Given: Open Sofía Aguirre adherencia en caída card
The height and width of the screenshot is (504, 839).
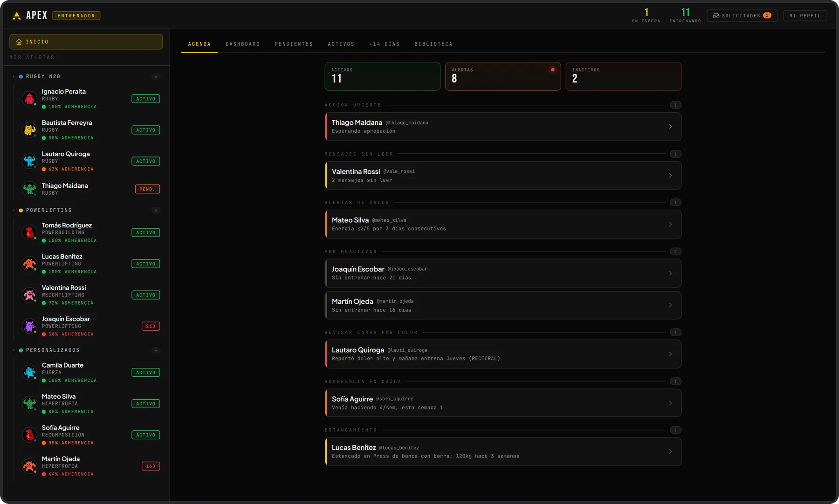Looking at the screenshot, I should point(503,403).
